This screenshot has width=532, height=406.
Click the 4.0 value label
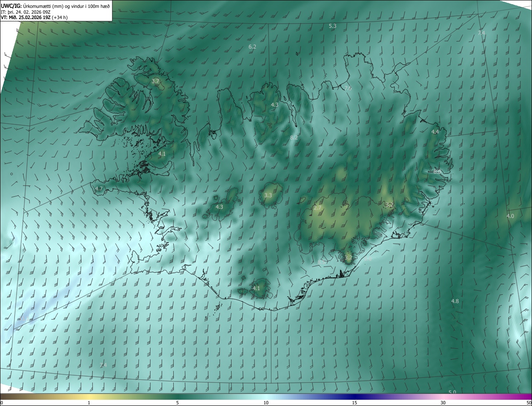[510, 216]
